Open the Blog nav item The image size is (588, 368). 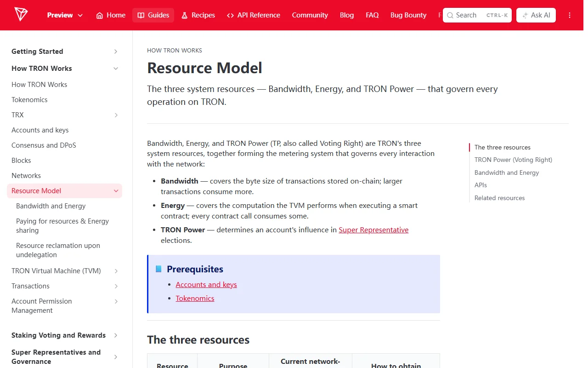(347, 15)
